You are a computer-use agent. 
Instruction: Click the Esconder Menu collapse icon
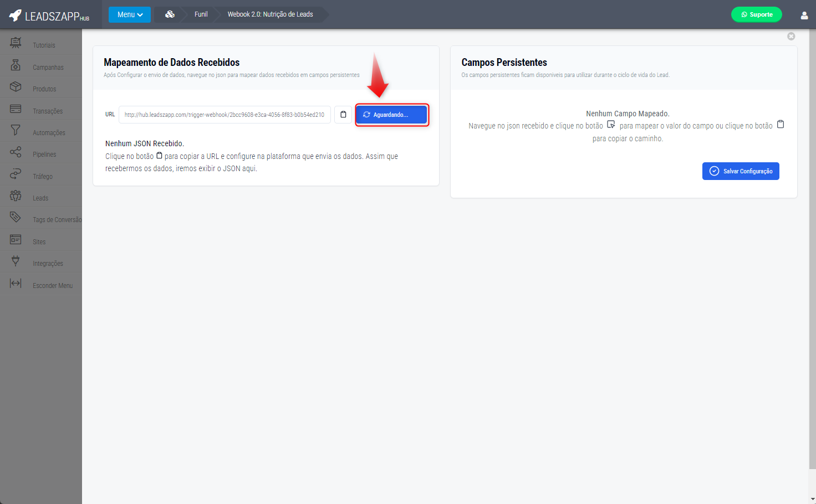pyautogui.click(x=16, y=283)
